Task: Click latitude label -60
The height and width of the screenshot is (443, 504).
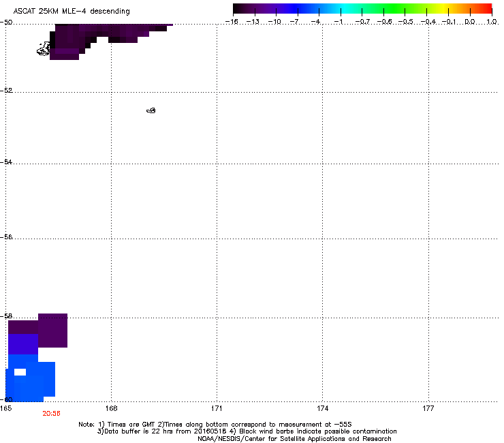Action: pyautogui.click(x=6, y=399)
